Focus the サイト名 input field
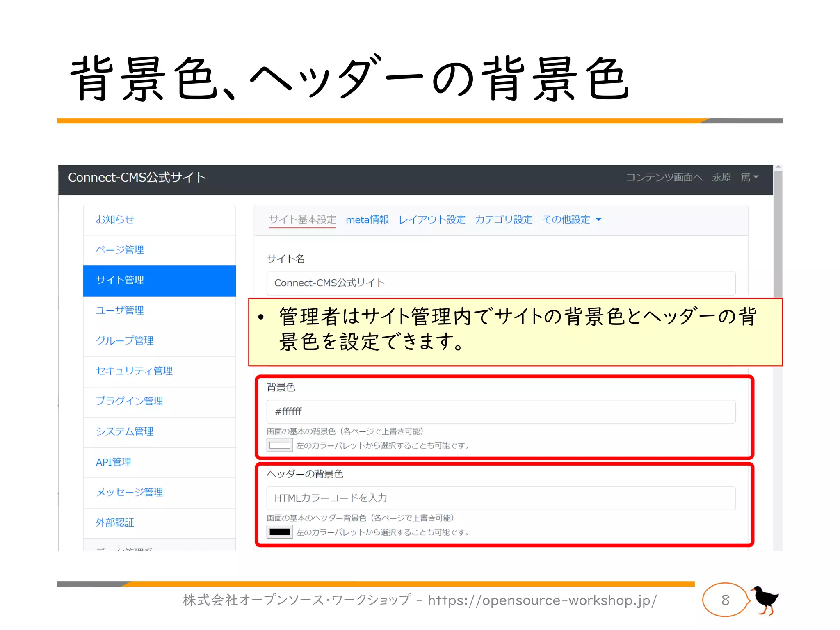Image resolution: width=840 pixels, height=630 pixels. [x=501, y=283]
